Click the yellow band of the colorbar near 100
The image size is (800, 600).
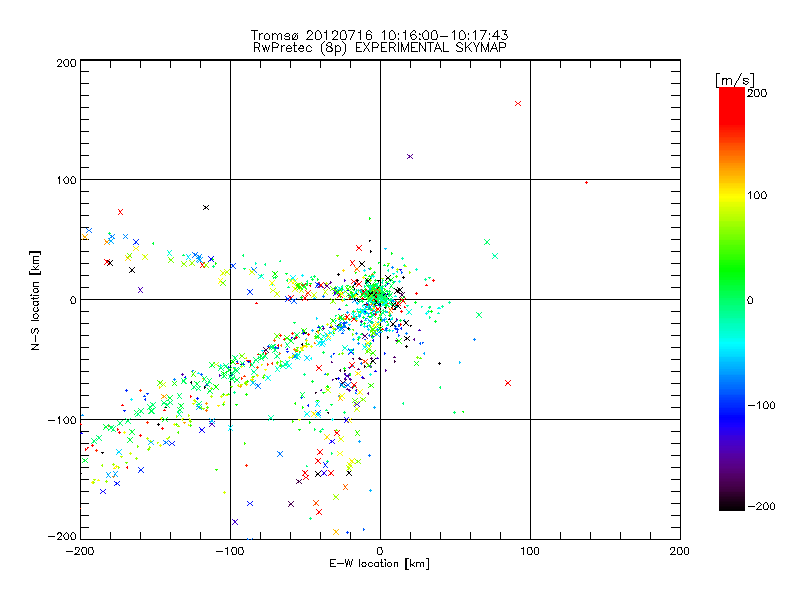coord(732,196)
